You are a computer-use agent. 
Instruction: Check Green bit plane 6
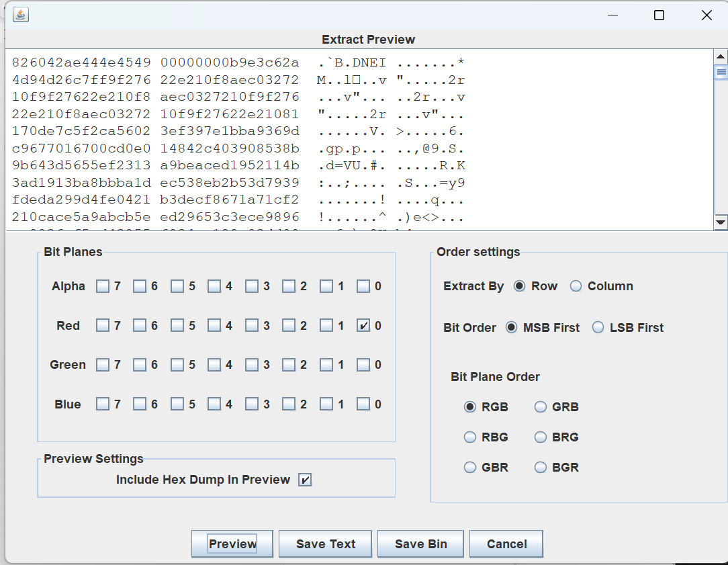point(140,365)
